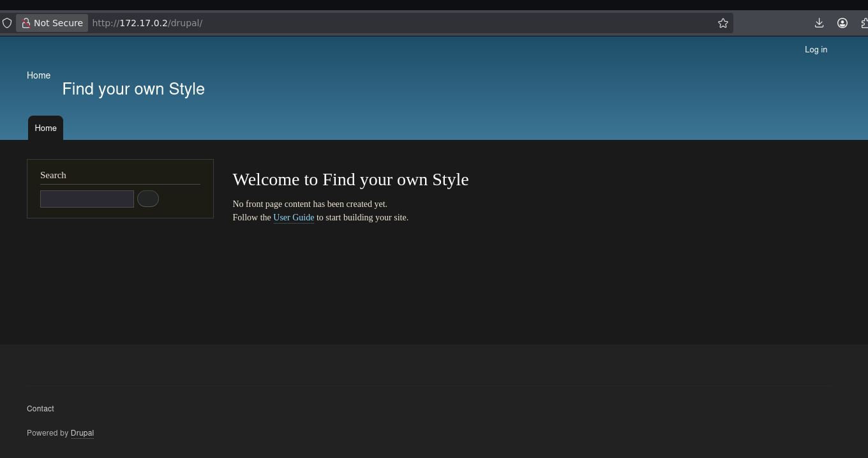This screenshot has height=458, width=868.
Task: Toggle the tracking protection shield icon
Action: pyautogui.click(x=7, y=23)
